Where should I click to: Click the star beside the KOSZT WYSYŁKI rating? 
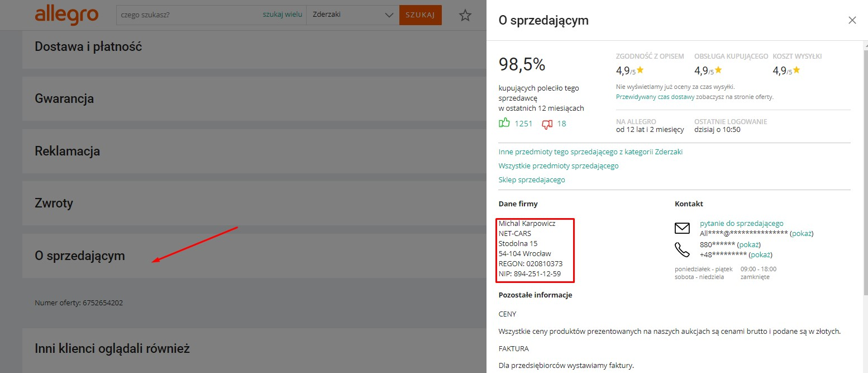(796, 70)
